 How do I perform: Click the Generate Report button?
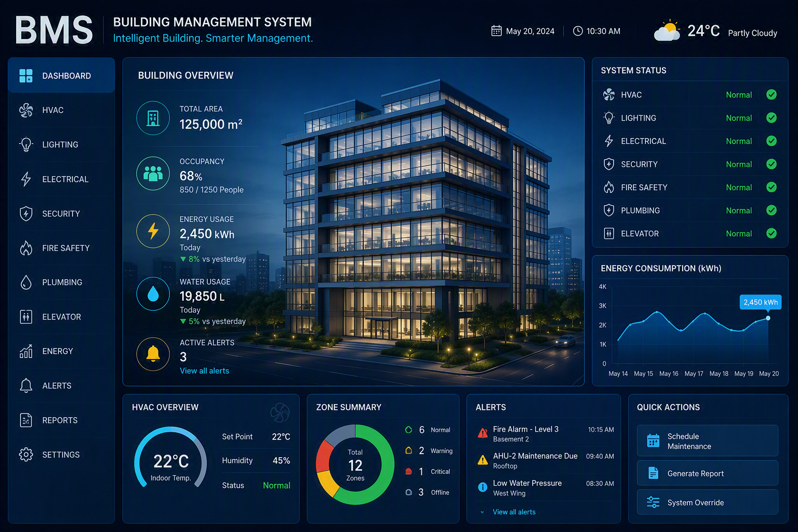708,473
